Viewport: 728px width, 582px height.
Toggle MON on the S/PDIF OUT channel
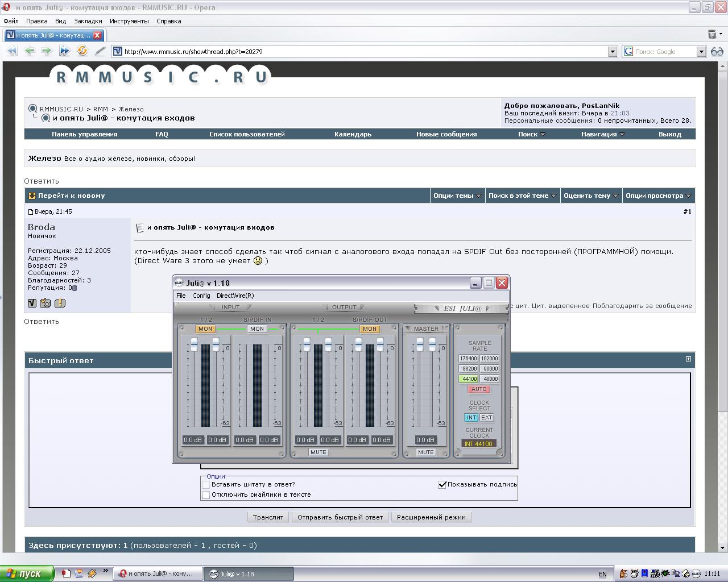coord(370,329)
